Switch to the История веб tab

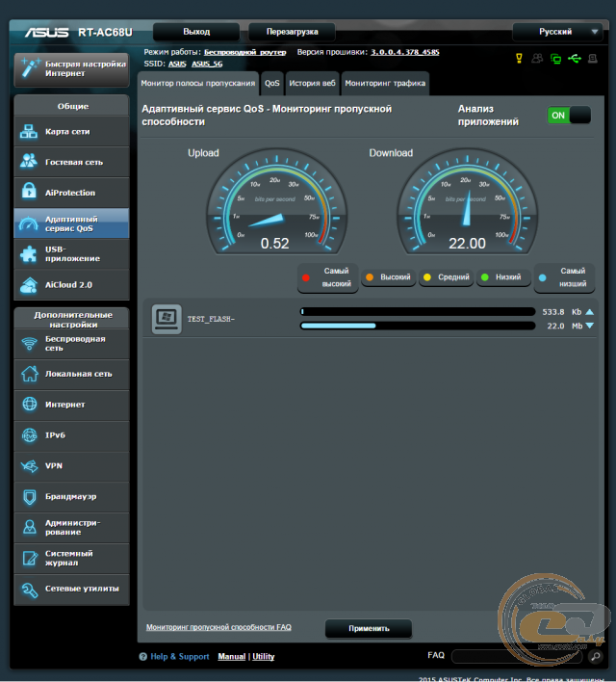click(x=312, y=83)
